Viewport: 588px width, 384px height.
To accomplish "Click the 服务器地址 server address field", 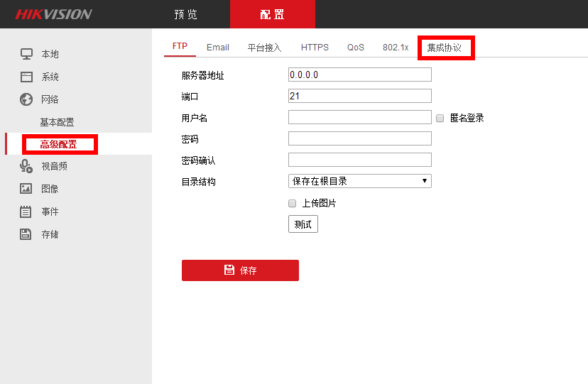I will (x=359, y=75).
